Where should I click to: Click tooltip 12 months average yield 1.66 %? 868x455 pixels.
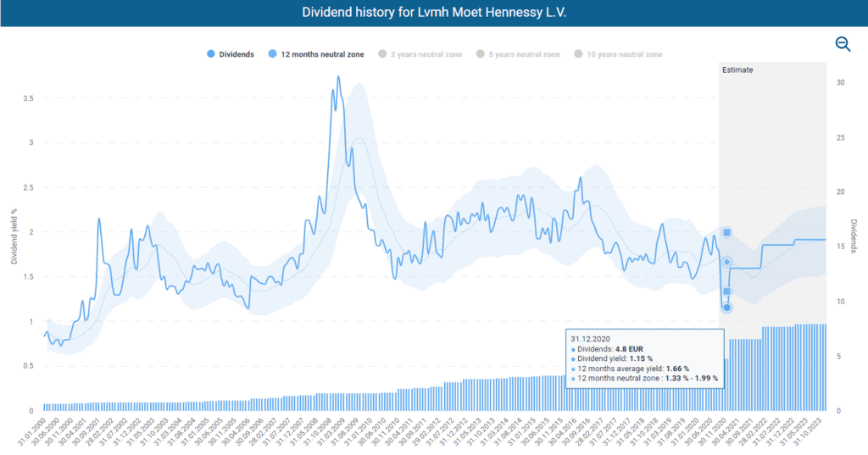click(630, 369)
